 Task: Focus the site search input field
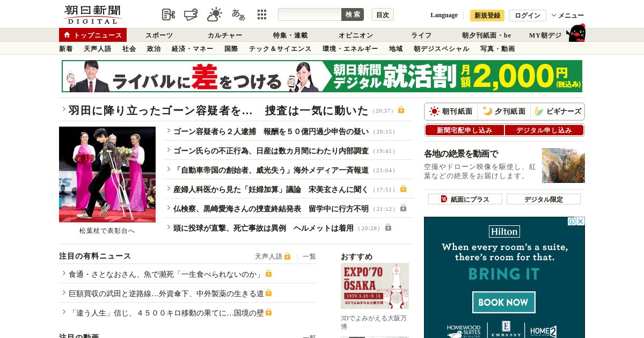310,14
